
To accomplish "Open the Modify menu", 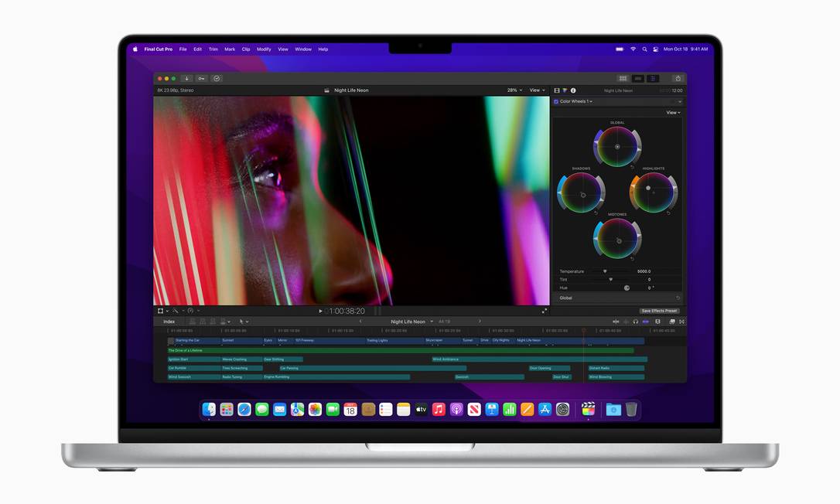I will tap(264, 49).
